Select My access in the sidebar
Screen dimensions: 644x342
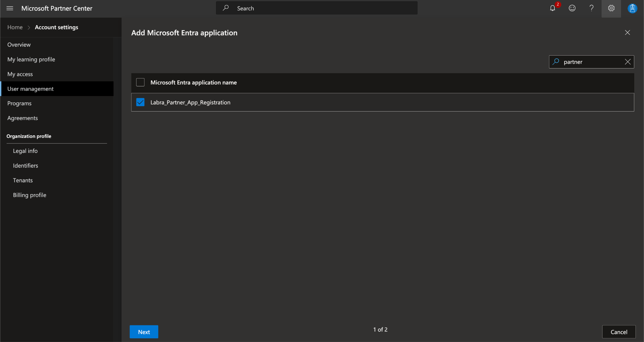[57, 74]
